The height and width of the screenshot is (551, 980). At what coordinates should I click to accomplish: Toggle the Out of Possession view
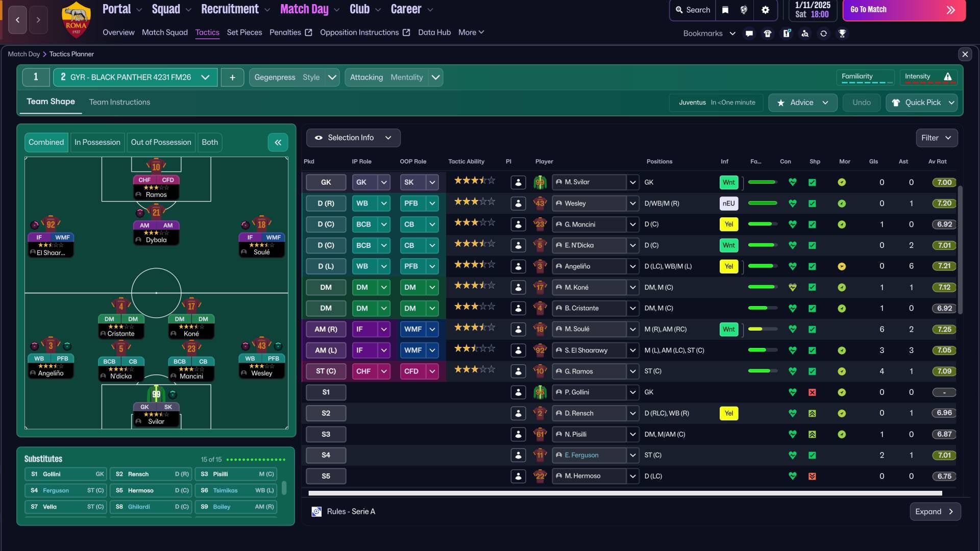click(161, 142)
